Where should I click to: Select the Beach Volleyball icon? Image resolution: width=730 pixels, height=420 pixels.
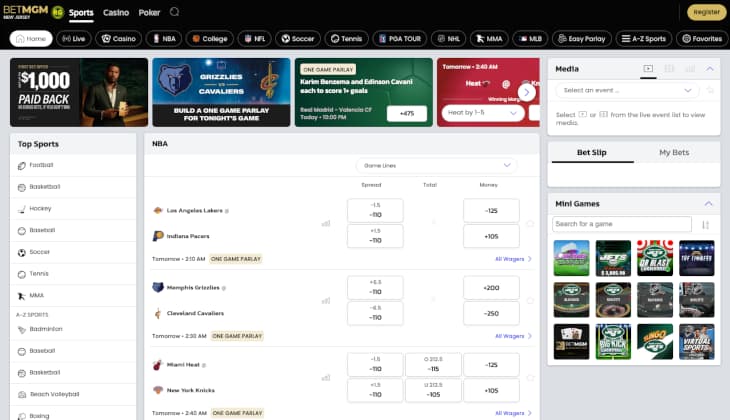(x=21, y=394)
